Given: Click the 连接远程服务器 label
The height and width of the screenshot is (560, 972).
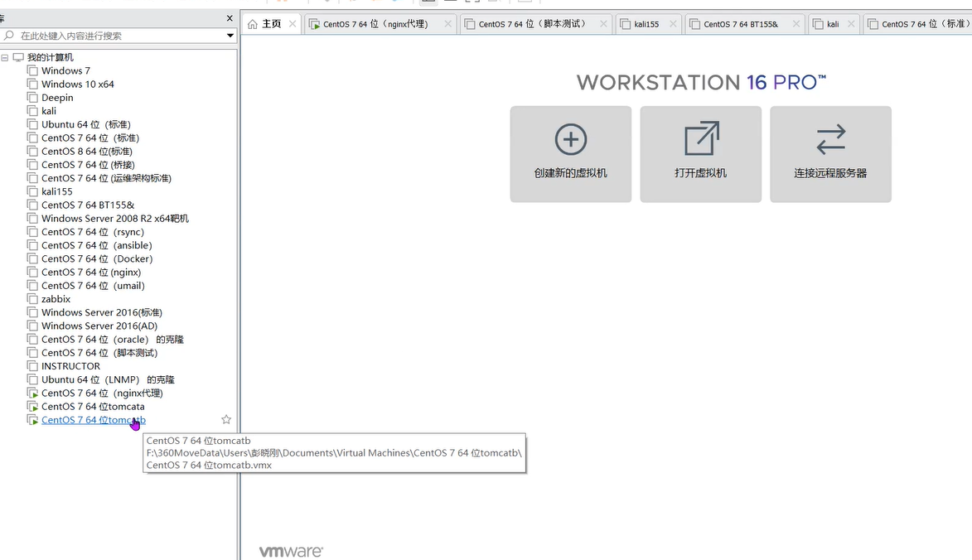Looking at the screenshot, I should [830, 173].
